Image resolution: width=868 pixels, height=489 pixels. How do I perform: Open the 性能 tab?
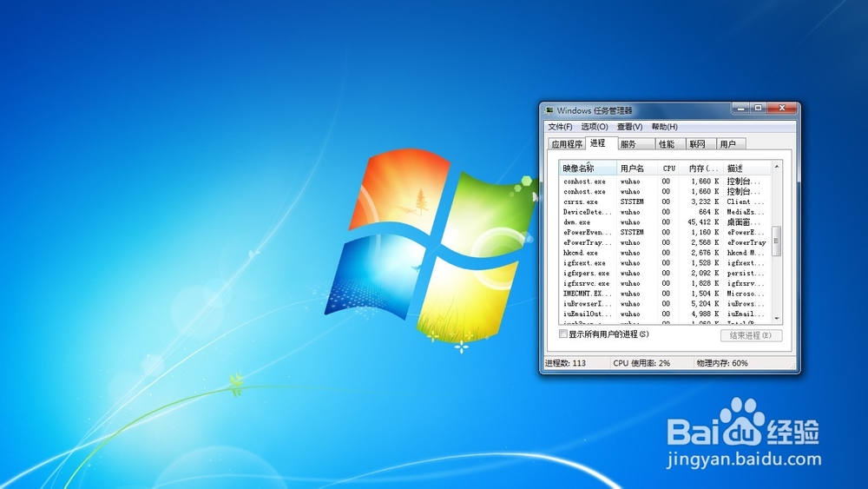pos(670,144)
